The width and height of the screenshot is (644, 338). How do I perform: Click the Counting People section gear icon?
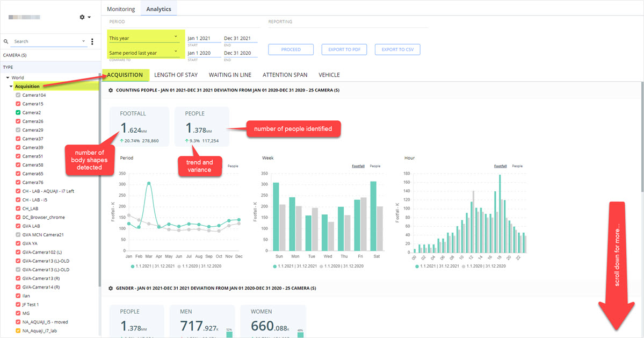tap(111, 90)
